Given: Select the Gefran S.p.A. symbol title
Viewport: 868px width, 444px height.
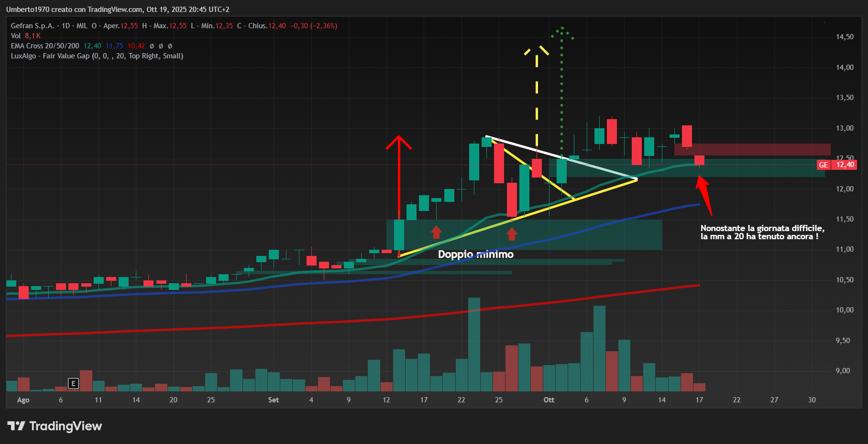Looking at the screenshot, I should tap(33, 26).
